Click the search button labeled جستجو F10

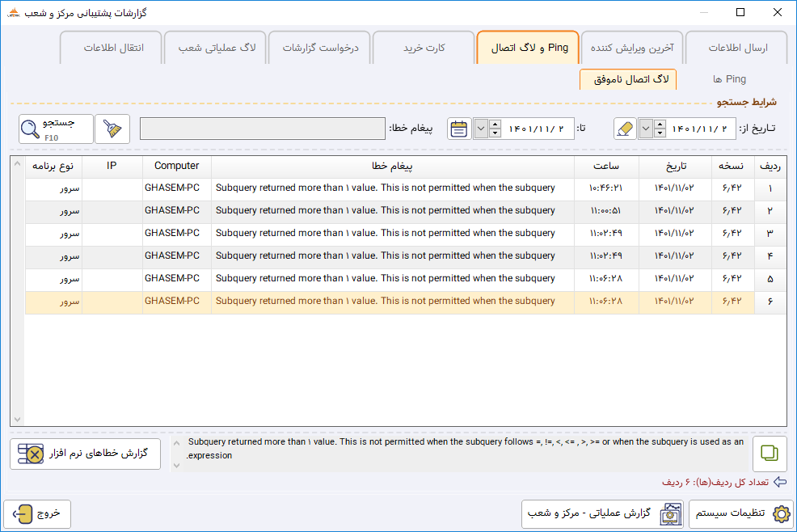coord(57,129)
